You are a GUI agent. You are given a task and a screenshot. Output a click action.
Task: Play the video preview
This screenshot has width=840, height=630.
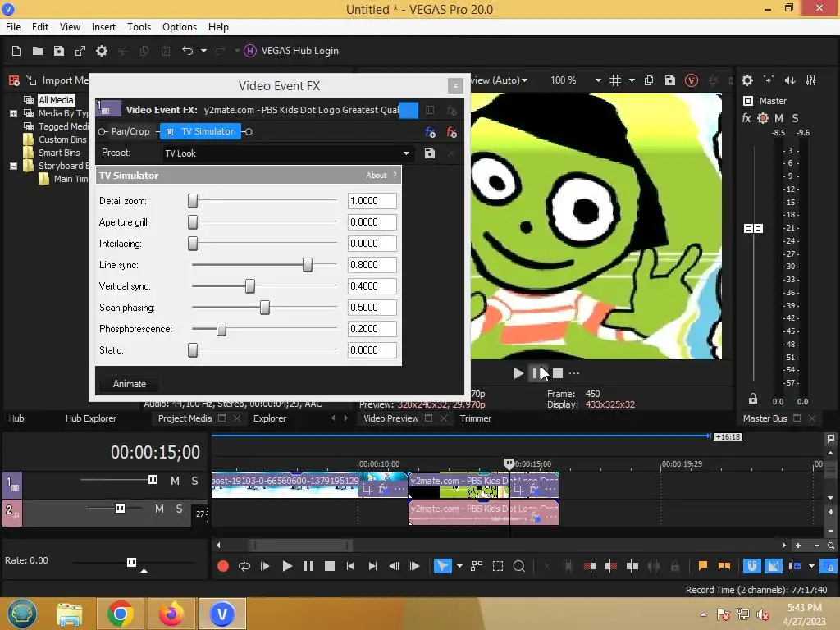coord(518,373)
